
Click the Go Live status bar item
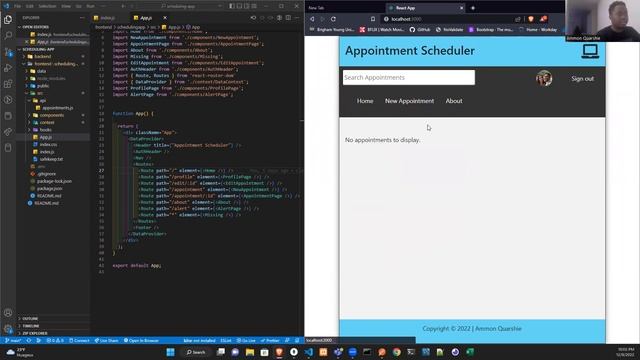246,340
